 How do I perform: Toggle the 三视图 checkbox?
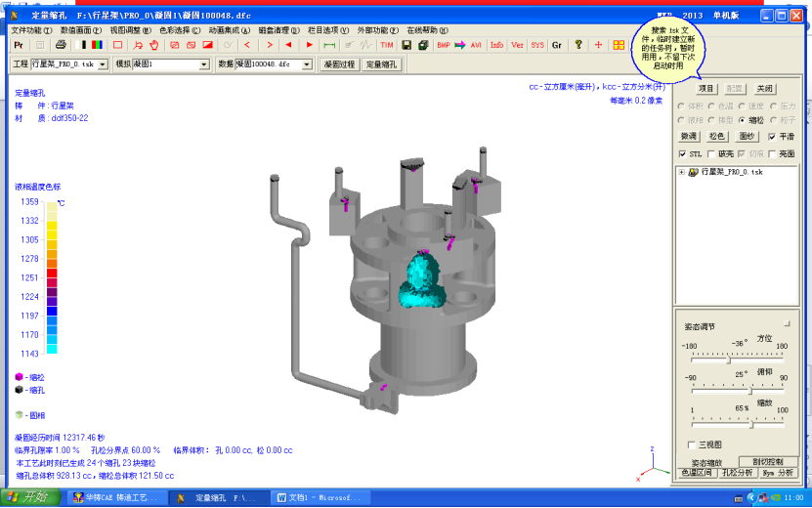coord(692,445)
